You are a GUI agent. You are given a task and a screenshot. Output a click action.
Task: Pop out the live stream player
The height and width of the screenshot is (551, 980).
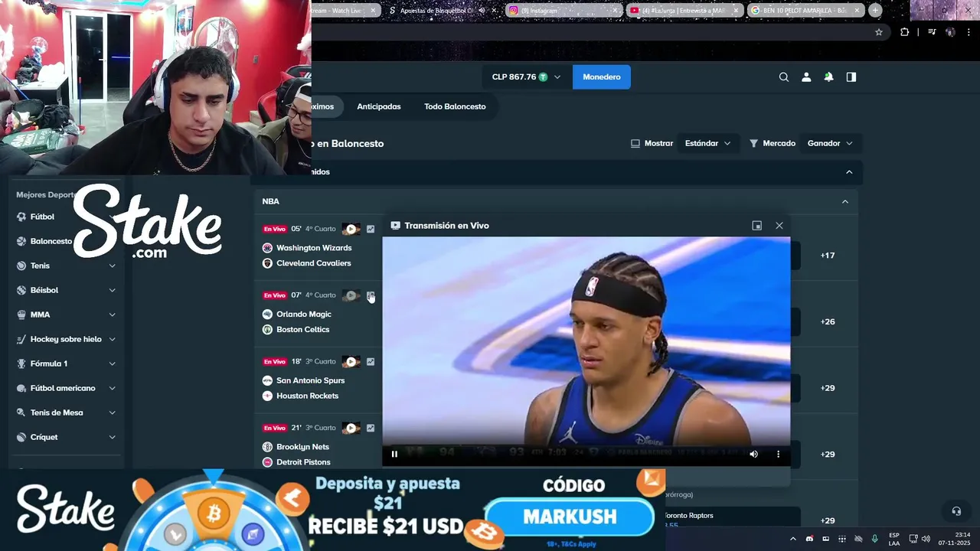pos(757,226)
